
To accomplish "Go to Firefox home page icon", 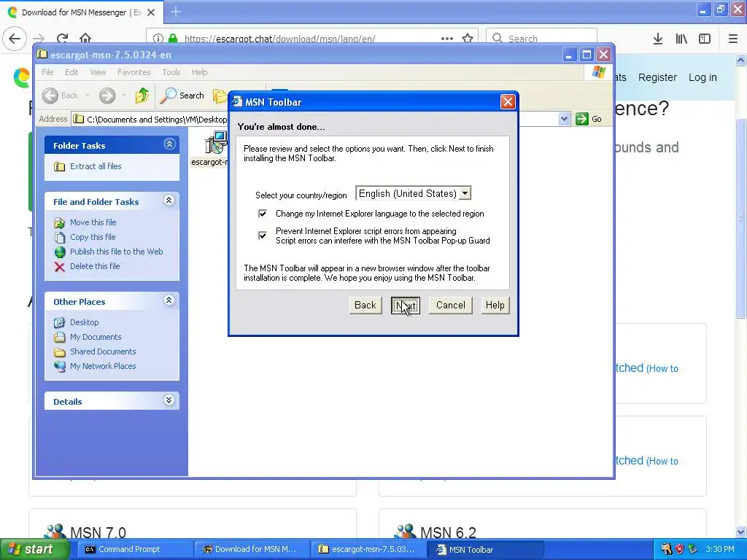I will pyautogui.click(x=85, y=39).
